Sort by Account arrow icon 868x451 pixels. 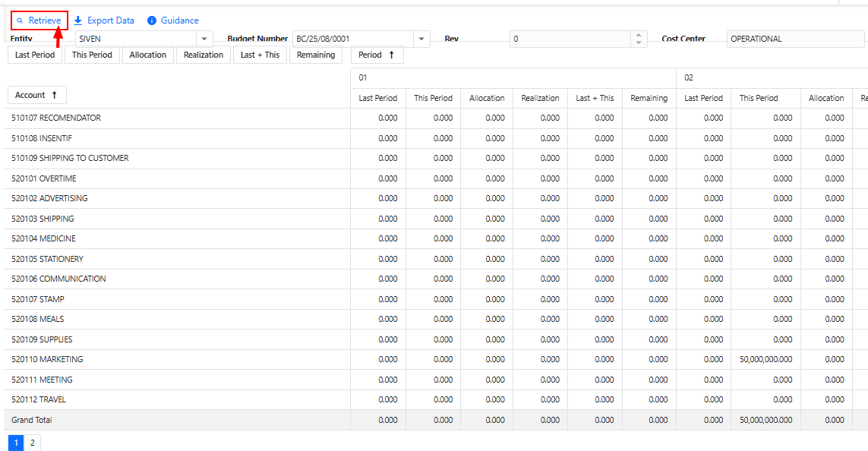point(54,95)
